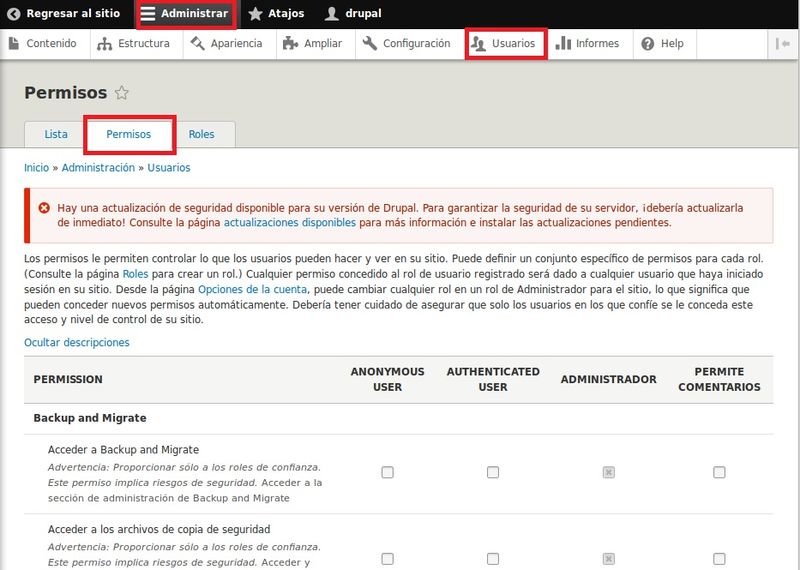Check Acceder a Backup and Migrate for Anonymous user
800x570 pixels.
pos(387,472)
